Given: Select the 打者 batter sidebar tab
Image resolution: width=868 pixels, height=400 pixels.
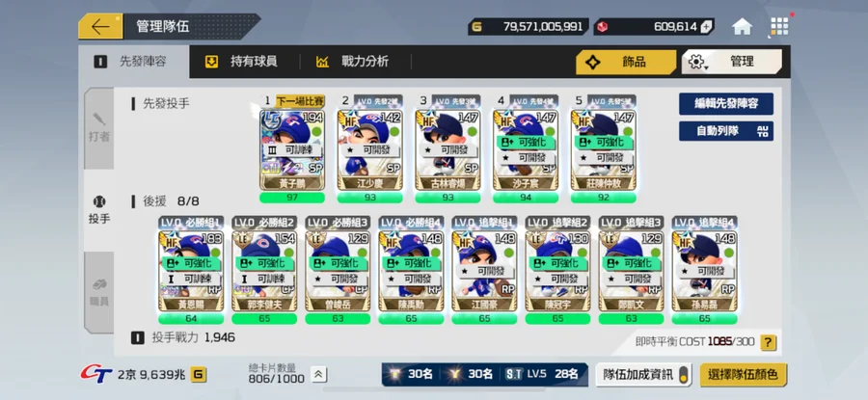Looking at the screenshot, I should [99, 128].
